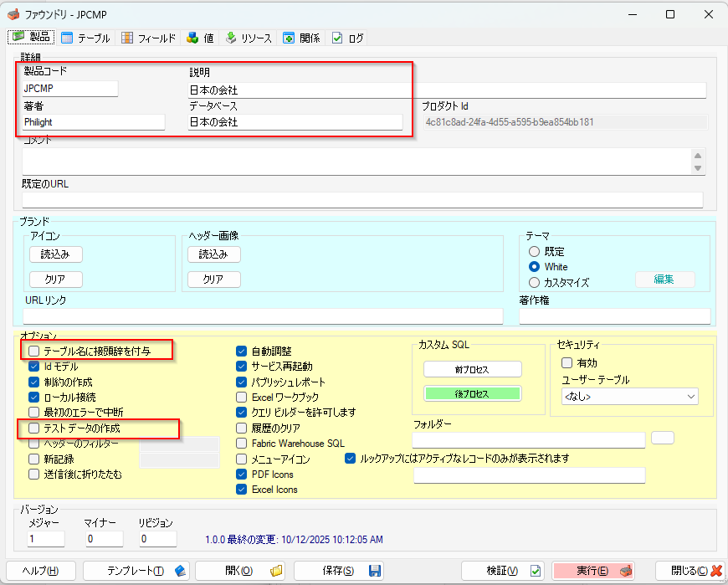Viewport: 728px width, 585px height.
Task: Click the リソース tab download icon
Action: pyautogui.click(x=231, y=38)
